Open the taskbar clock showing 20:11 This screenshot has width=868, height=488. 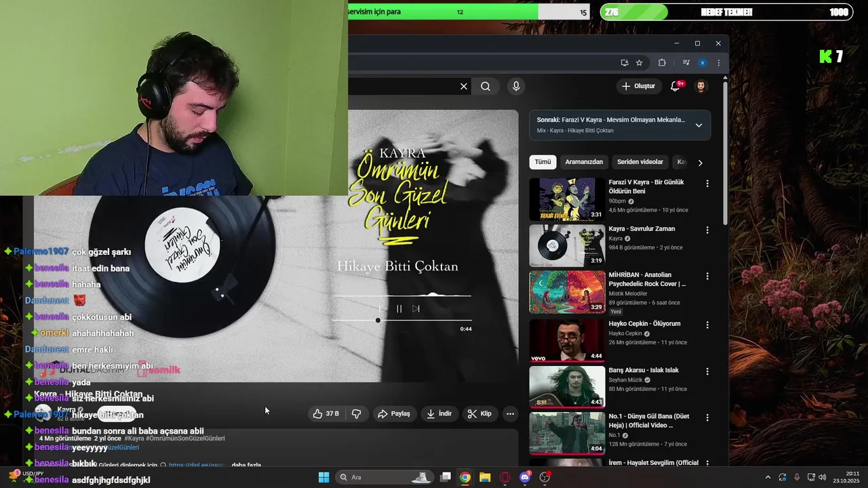point(848,477)
